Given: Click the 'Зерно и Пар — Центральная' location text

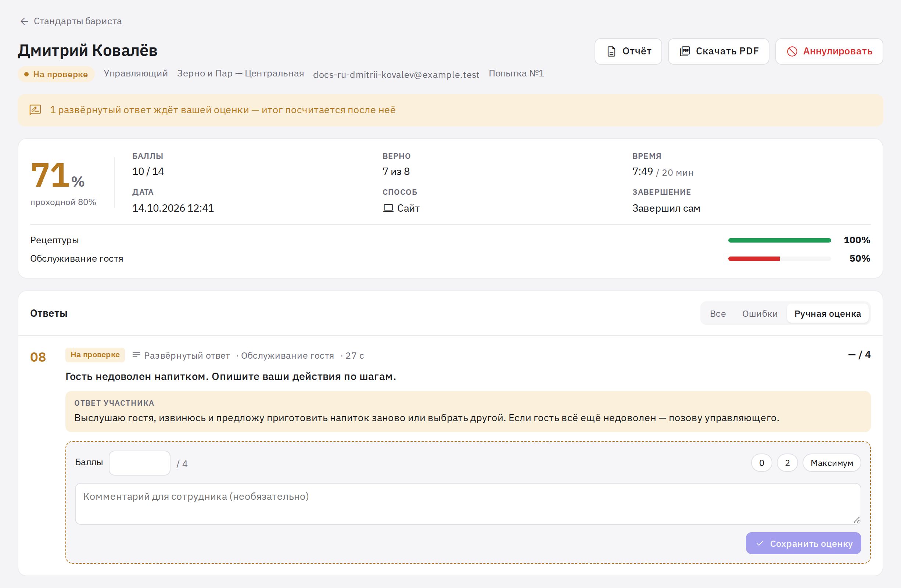Looking at the screenshot, I should pos(240,73).
